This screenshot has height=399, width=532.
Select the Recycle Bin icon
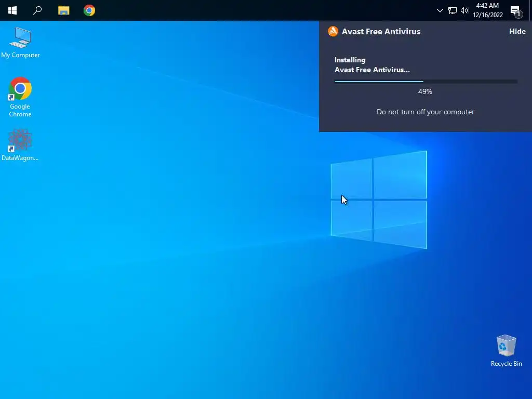506,351
